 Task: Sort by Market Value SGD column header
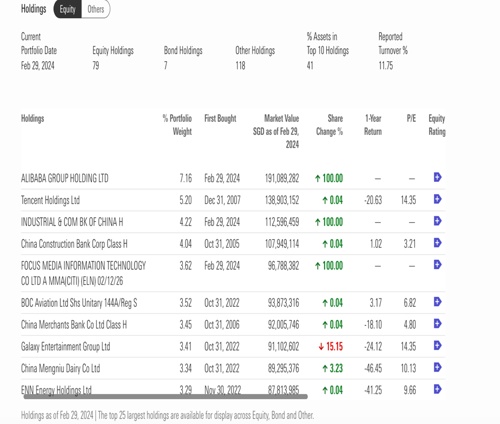pyautogui.click(x=276, y=131)
